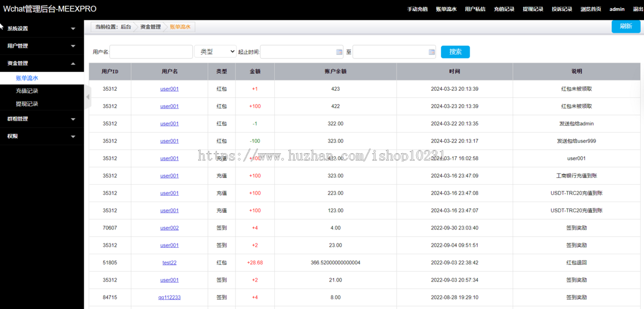
Task: Click 发送包给user999 description cell
Action: [576, 141]
